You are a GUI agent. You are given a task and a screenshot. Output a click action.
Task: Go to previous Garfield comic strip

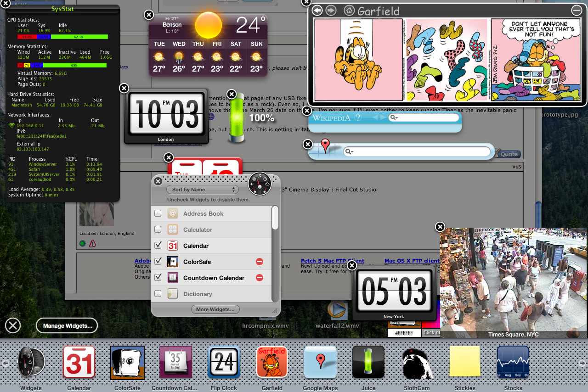317,10
